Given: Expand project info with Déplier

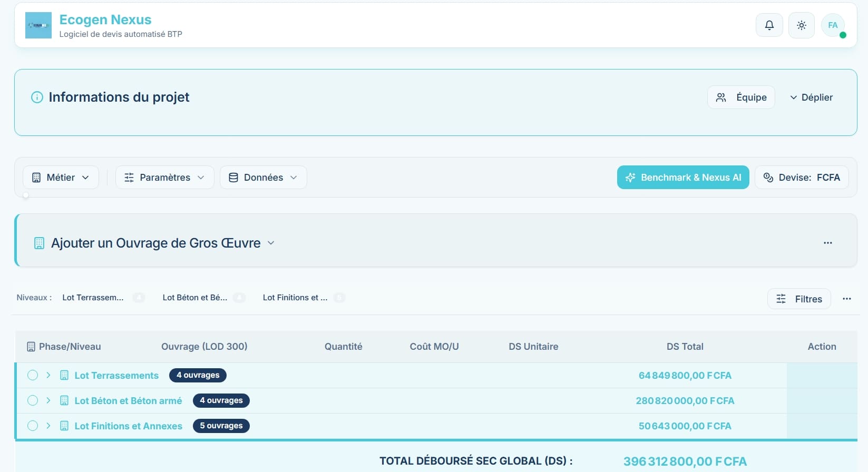Looking at the screenshot, I should coord(811,97).
